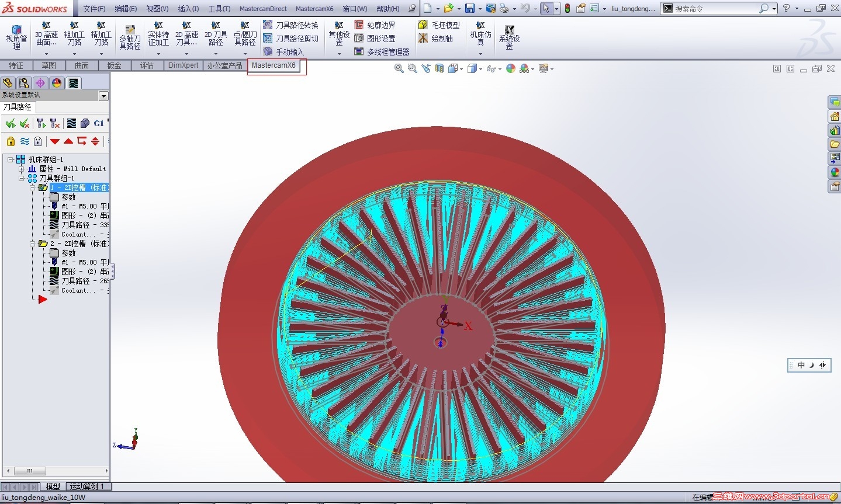Click the 2D 刀具路径 button

coord(216,37)
